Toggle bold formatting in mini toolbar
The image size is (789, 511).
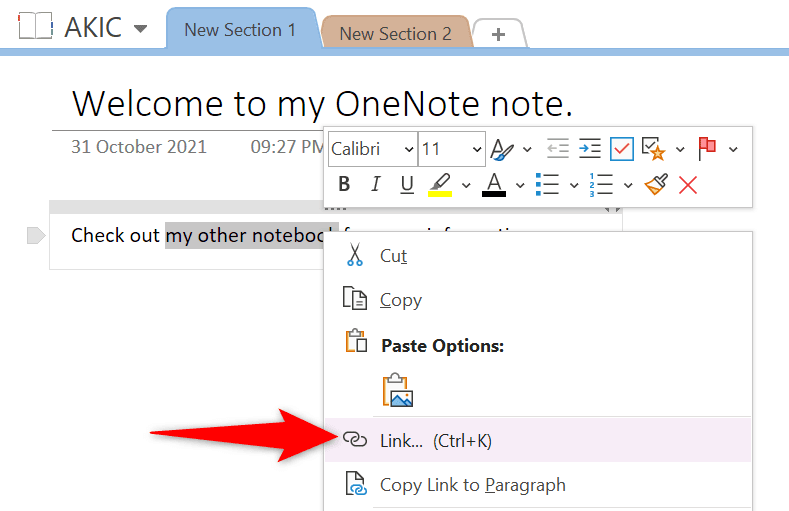[x=344, y=184]
